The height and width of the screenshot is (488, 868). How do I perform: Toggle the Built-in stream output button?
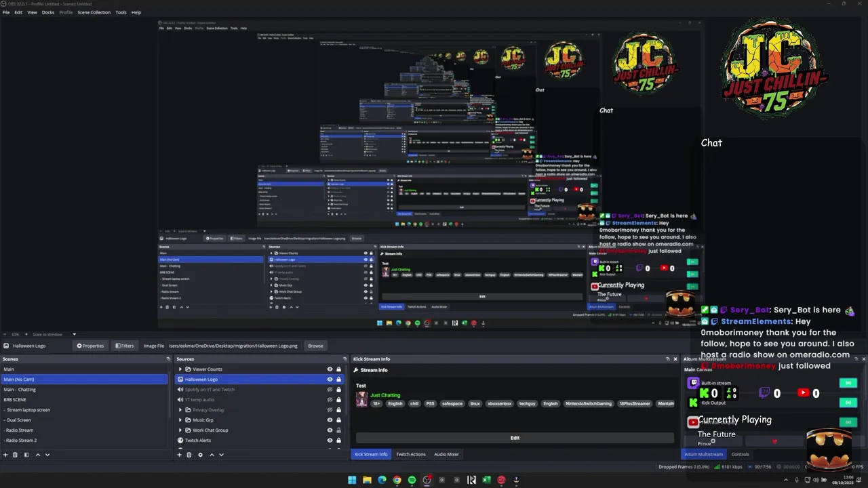848,383
